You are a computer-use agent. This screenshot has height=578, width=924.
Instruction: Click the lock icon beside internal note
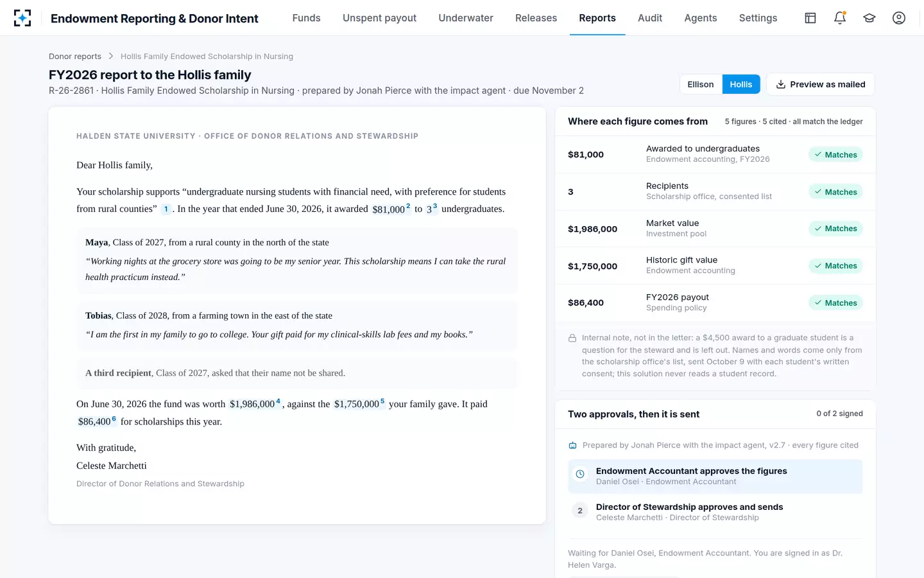tap(572, 338)
